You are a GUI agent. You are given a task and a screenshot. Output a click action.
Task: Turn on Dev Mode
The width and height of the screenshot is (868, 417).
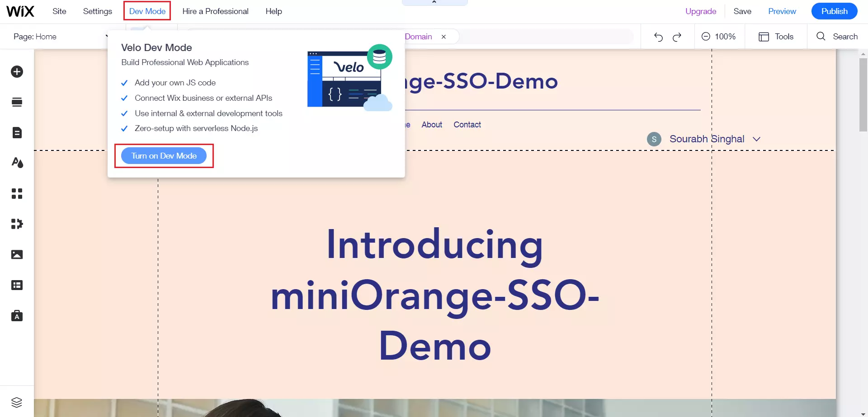click(x=165, y=155)
